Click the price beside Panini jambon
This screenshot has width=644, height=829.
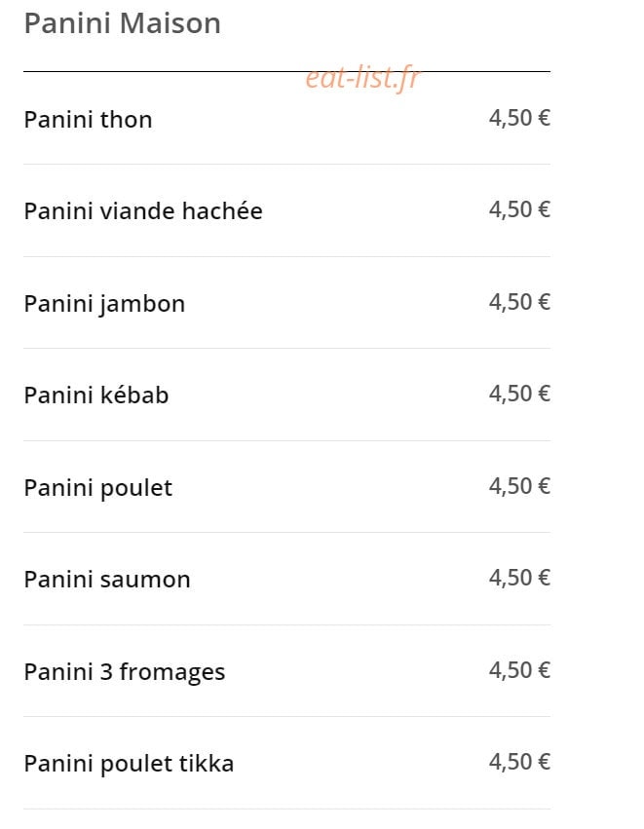point(519,302)
